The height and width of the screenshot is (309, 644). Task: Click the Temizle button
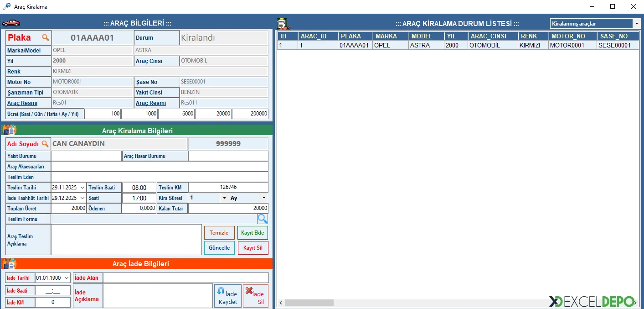point(219,233)
